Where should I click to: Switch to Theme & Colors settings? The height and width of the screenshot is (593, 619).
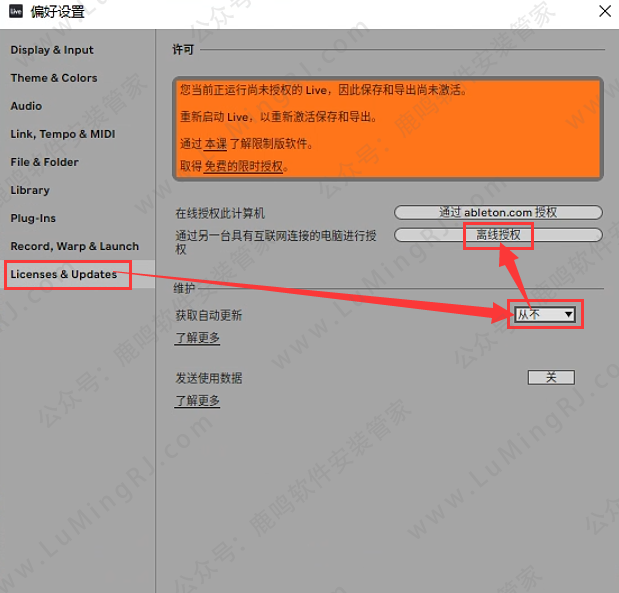pos(54,78)
